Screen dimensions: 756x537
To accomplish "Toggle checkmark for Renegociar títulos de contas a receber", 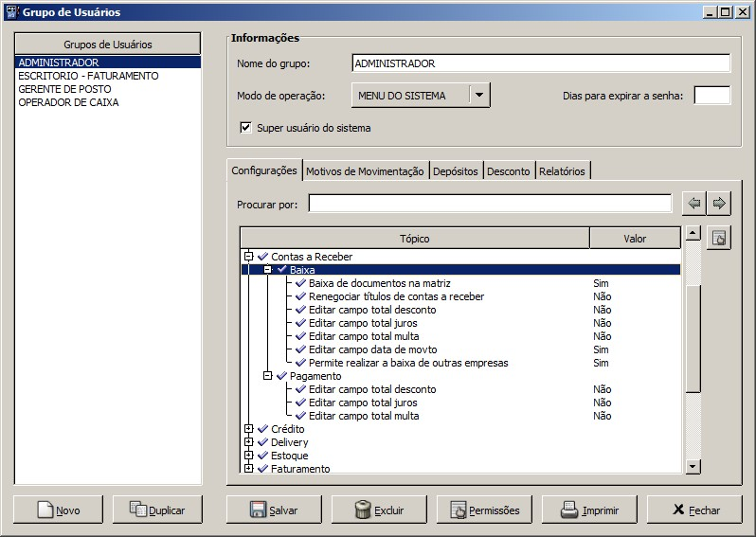I will [300, 296].
